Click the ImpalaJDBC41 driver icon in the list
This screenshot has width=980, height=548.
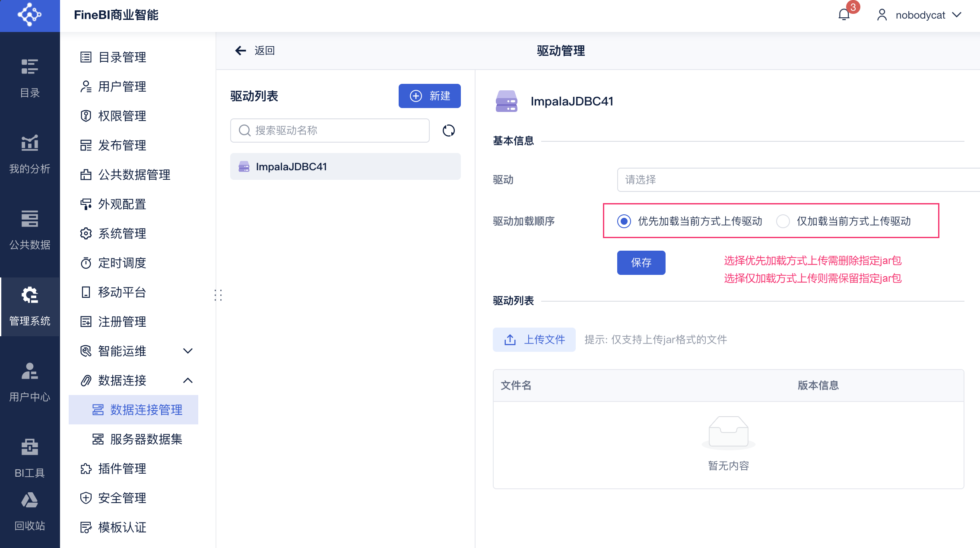point(244,167)
